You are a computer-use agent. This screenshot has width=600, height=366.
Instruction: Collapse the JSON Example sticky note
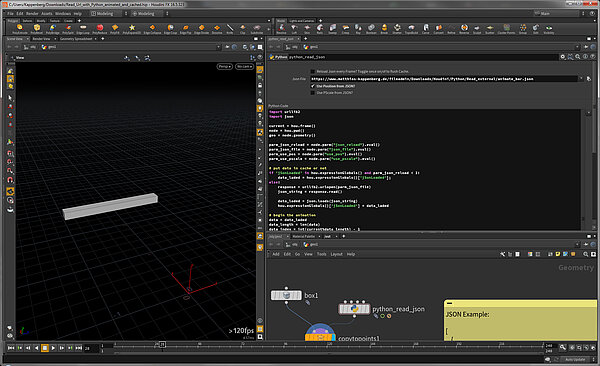click(x=450, y=303)
